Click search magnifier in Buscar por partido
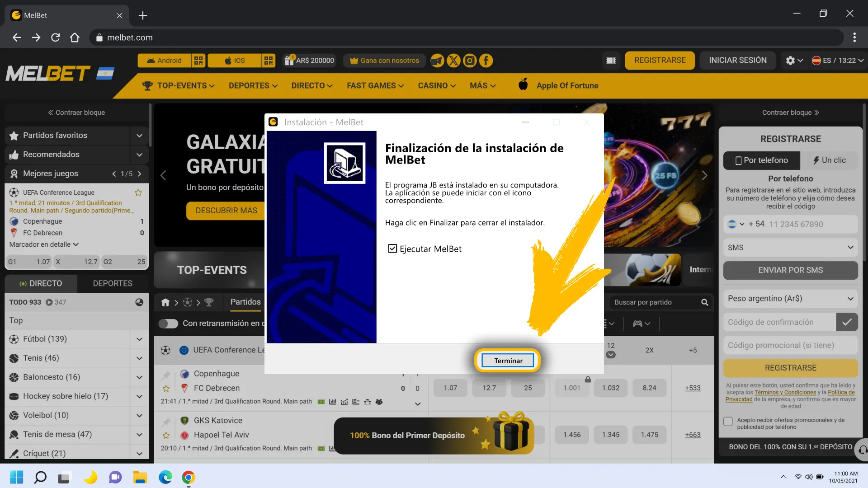Screen dimensions: 868x488 pyautogui.click(x=704, y=302)
